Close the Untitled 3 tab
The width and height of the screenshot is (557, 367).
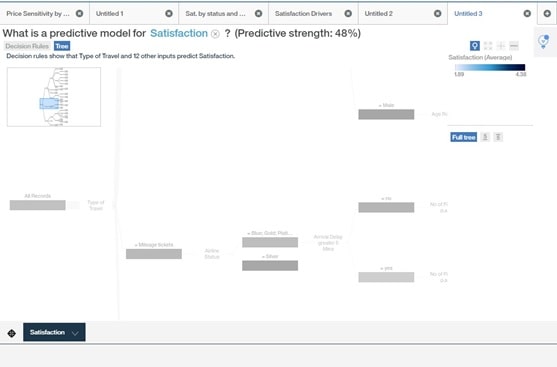point(527,14)
